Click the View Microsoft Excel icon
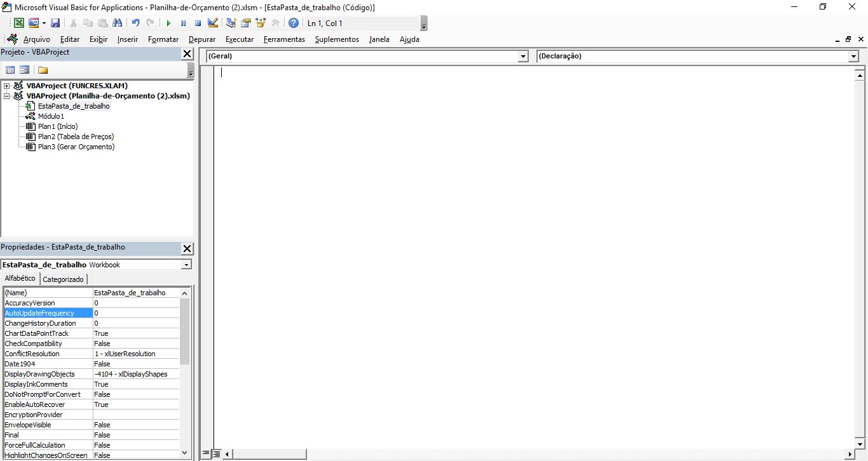 pos(19,23)
